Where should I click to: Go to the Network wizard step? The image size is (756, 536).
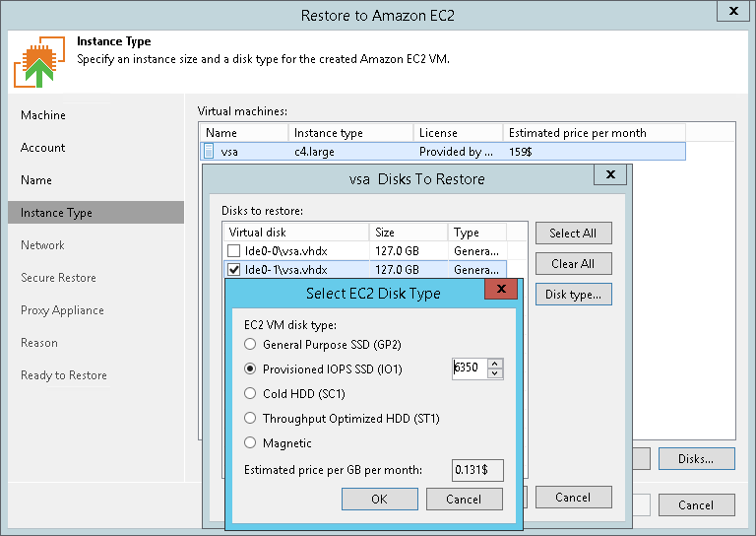click(42, 245)
